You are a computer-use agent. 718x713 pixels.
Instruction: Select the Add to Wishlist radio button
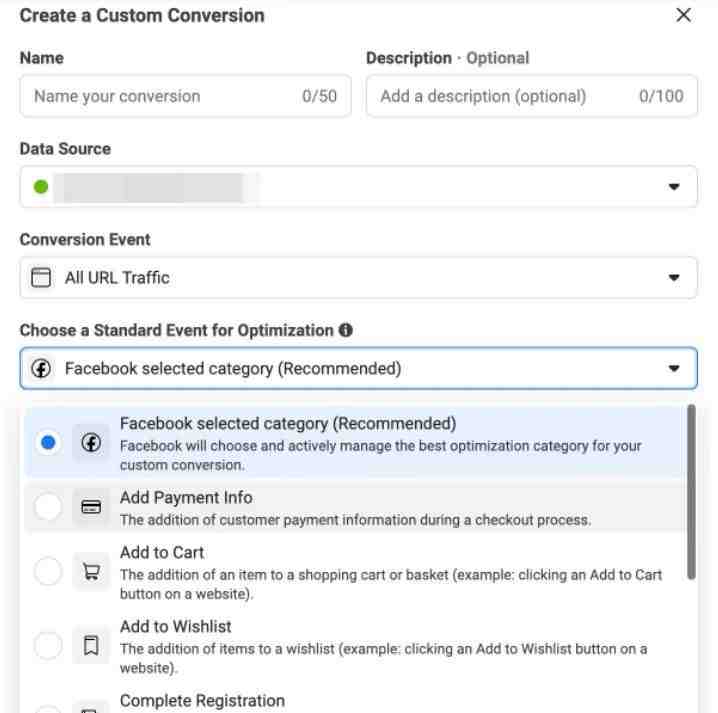(x=48, y=645)
